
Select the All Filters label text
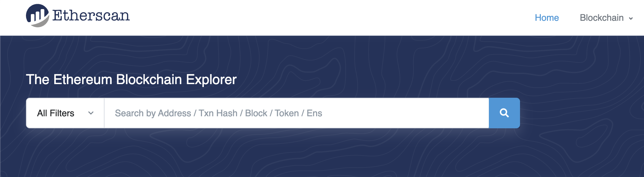click(56, 113)
